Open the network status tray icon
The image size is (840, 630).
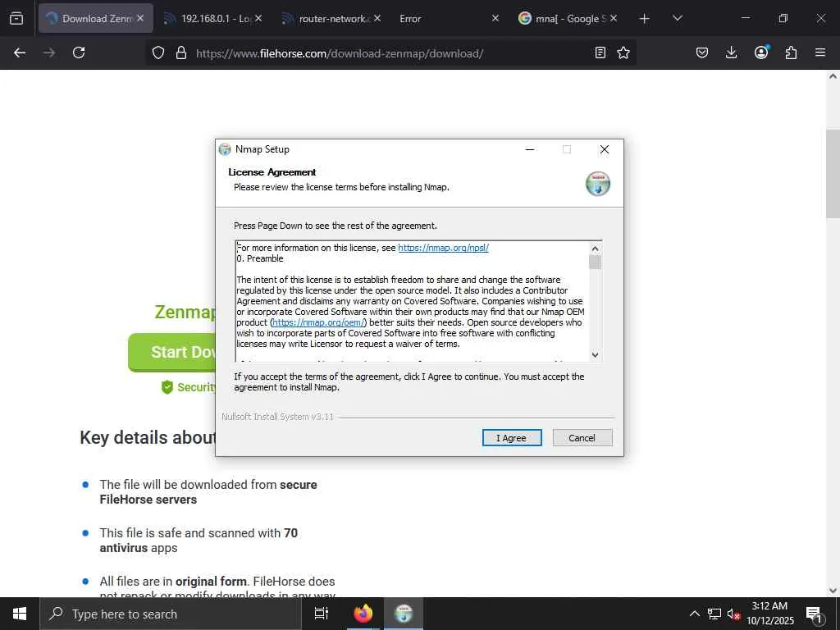point(714,614)
